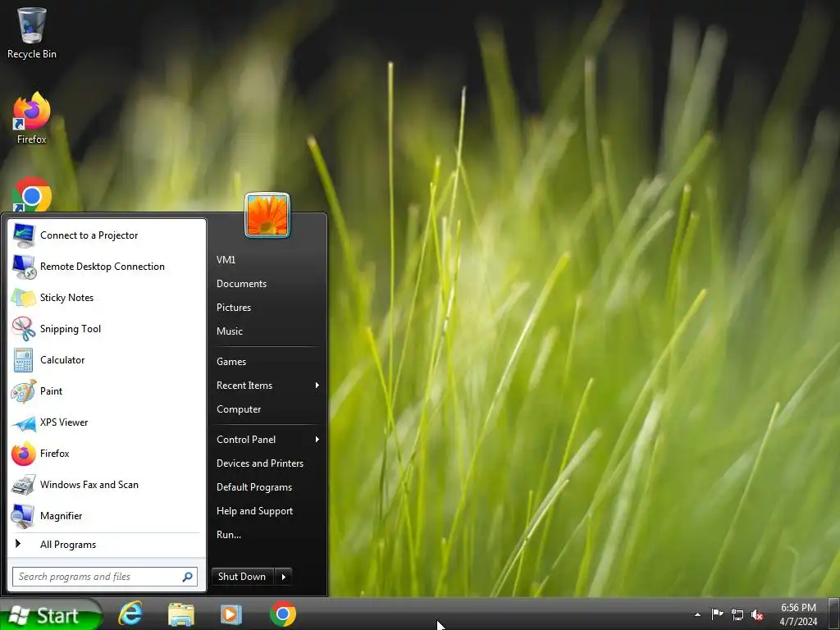Click the Start button
The image size is (840, 630).
(x=51, y=615)
